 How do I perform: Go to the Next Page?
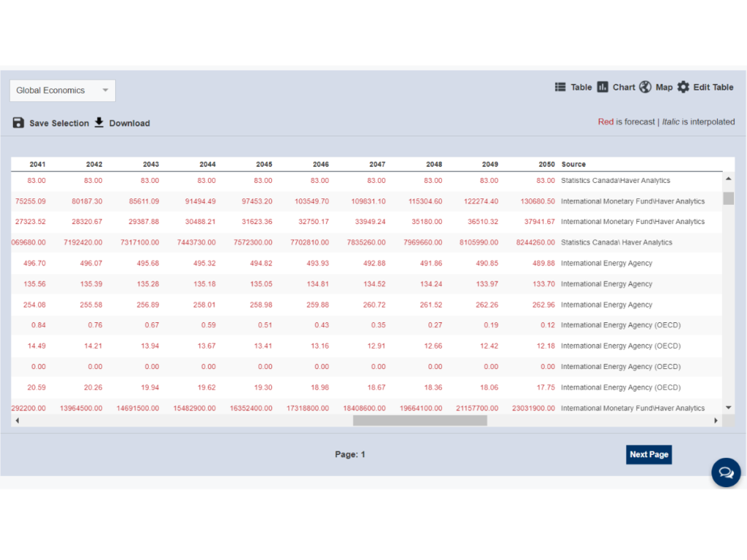click(x=649, y=454)
